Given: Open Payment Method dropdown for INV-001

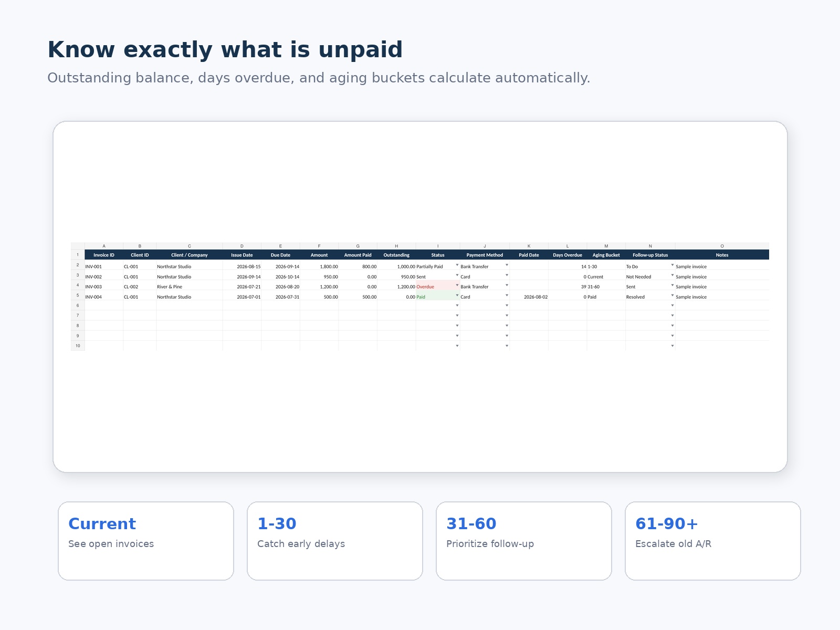Looking at the screenshot, I should point(507,265).
